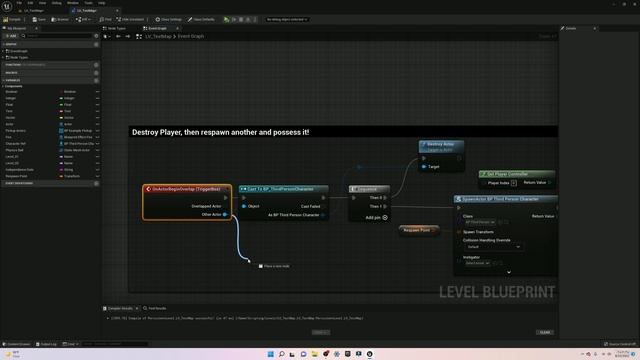Open My Blueprint settings gear
Screen dimensions: 640x360
96,36
